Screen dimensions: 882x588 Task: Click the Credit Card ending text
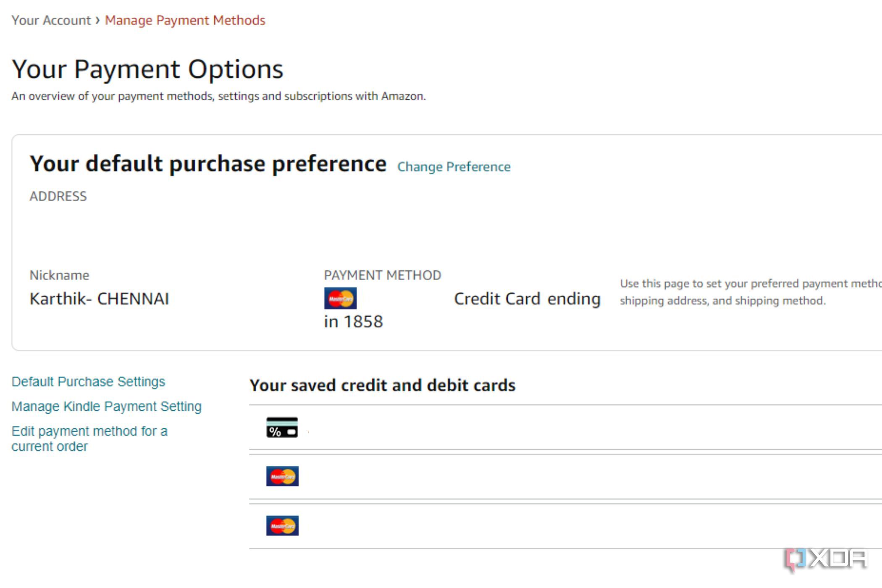527,299
